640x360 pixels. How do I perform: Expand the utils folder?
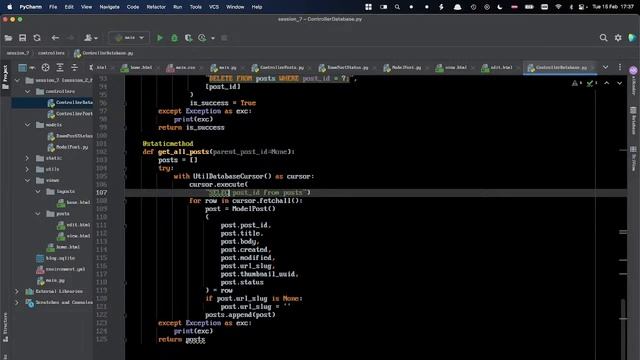pyautogui.click(x=27, y=169)
